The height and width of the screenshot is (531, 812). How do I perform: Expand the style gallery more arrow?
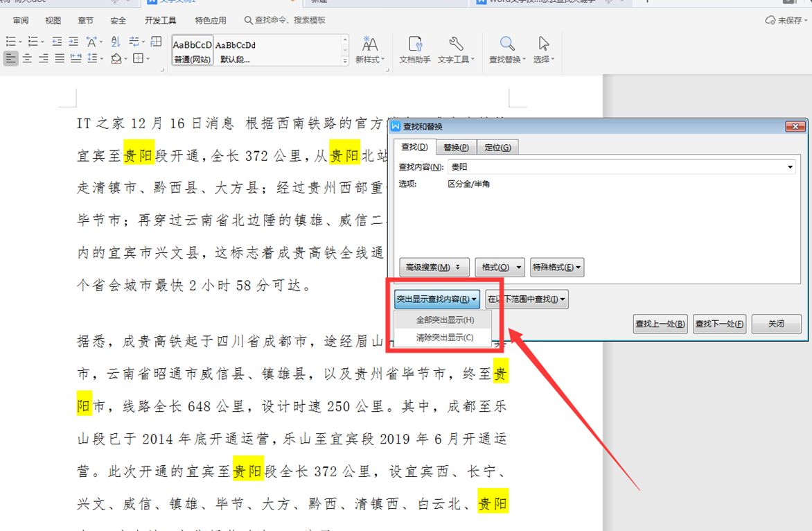click(345, 61)
